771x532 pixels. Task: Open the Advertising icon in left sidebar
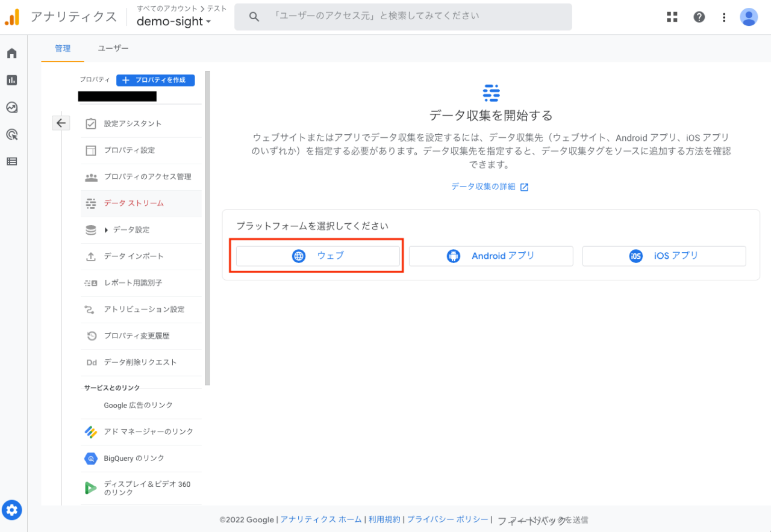click(11, 134)
